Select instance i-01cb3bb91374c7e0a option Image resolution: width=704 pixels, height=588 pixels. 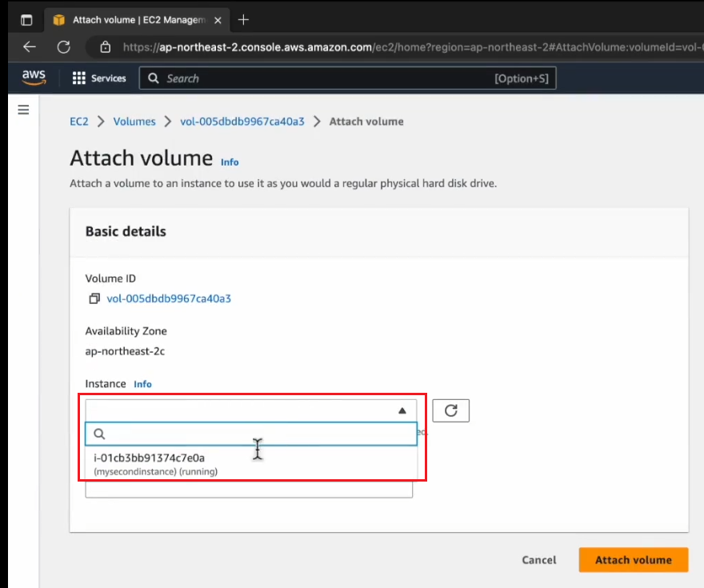[x=251, y=464]
